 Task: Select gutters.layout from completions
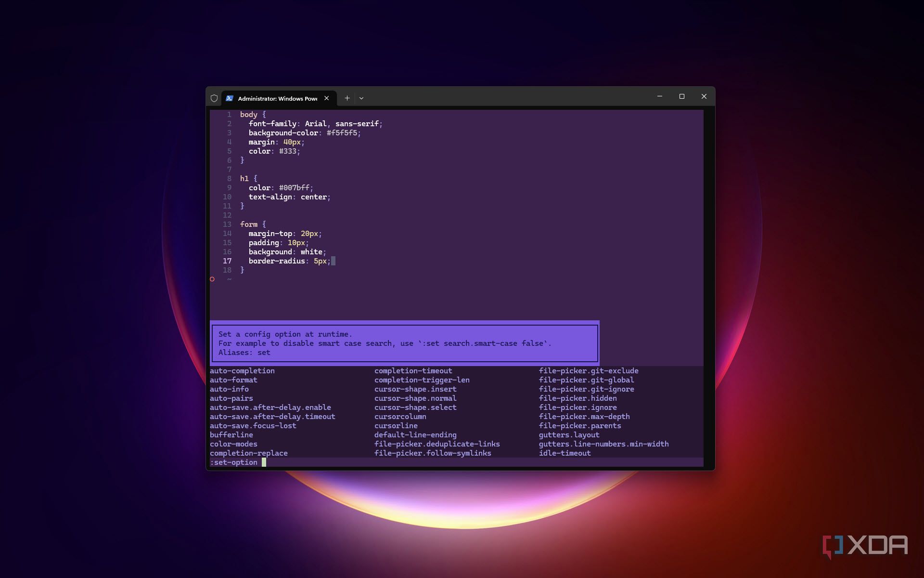(569, 435)
